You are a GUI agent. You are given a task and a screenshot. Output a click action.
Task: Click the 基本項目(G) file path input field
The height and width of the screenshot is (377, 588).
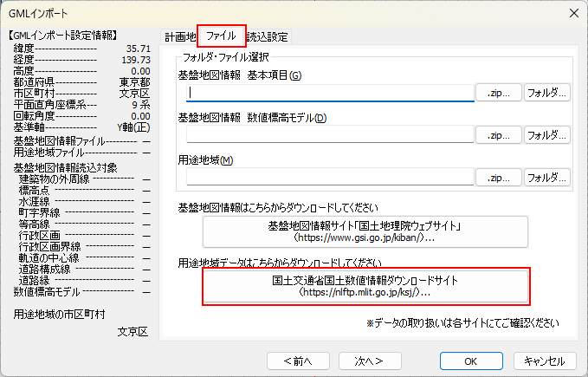click(330, 92)
